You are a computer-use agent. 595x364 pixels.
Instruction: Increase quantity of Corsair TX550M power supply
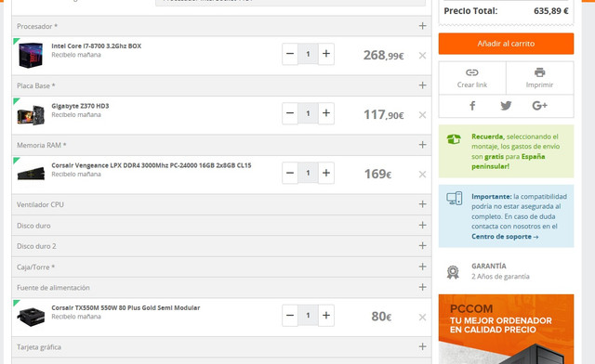(326, 316)
